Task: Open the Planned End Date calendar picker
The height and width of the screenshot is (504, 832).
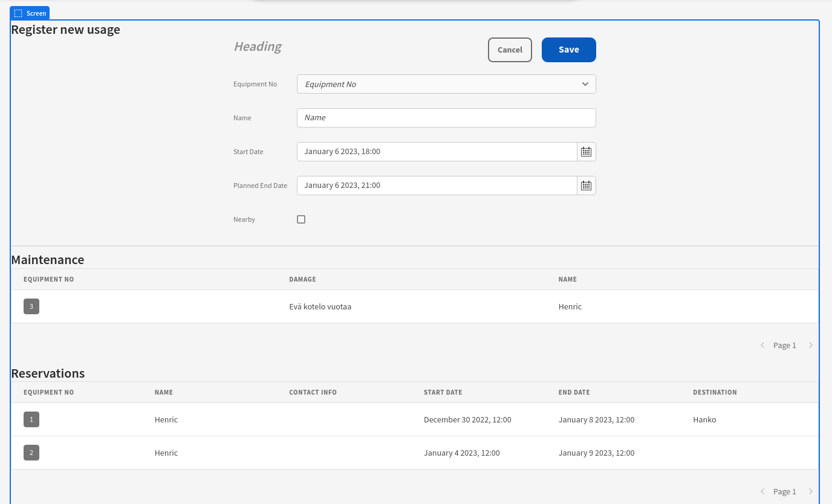Action: tap(586, 185)
